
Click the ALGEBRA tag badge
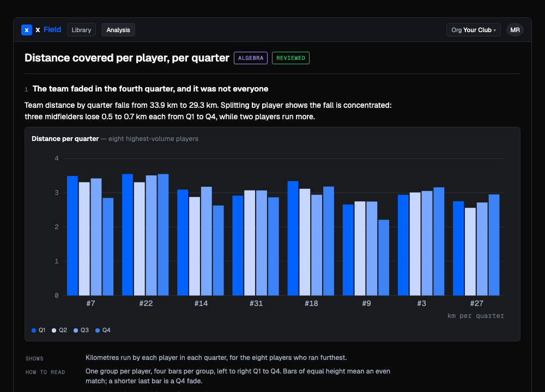(251, 58)
